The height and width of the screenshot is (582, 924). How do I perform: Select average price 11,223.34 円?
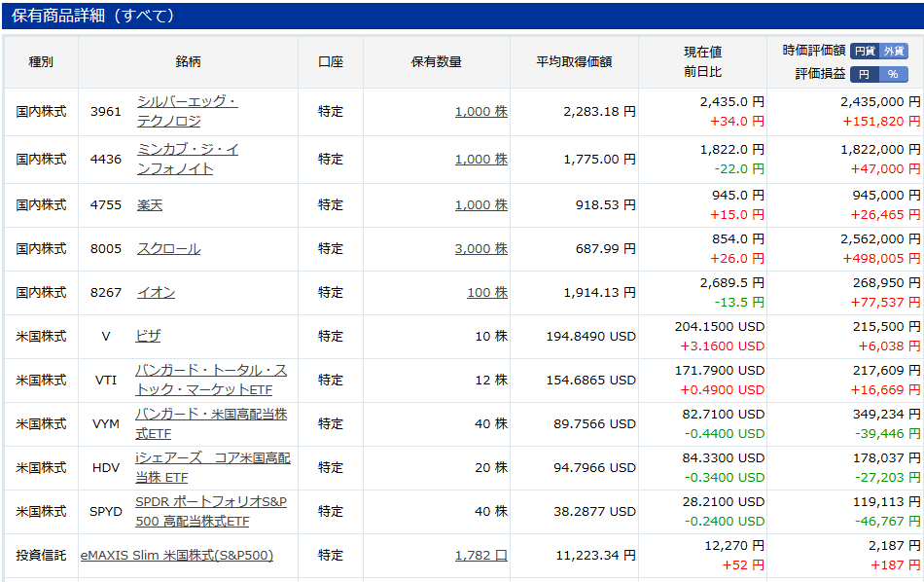tap(596, 555)
